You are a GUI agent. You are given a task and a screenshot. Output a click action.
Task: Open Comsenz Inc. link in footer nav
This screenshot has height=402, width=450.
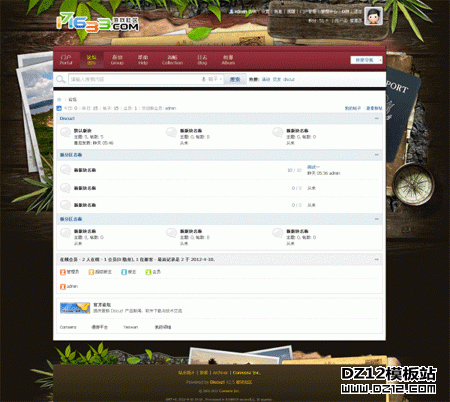[x=246, y=373]
